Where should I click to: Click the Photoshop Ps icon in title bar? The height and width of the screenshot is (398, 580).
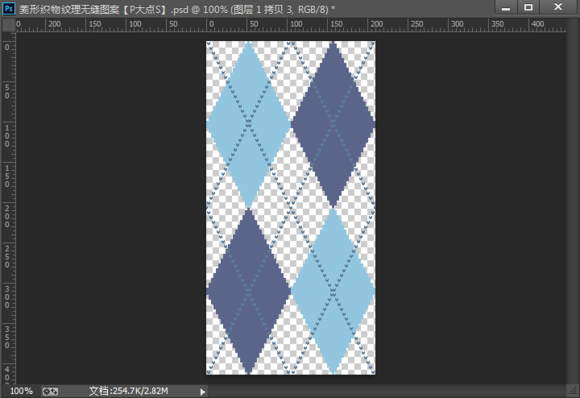(9, 8)
